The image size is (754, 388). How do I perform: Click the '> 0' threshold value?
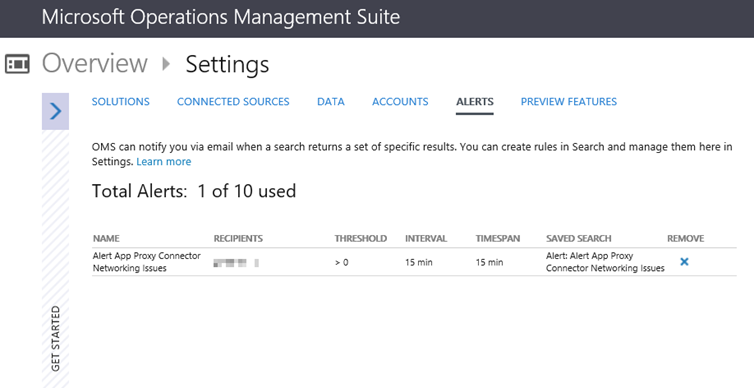coord(342,263)
